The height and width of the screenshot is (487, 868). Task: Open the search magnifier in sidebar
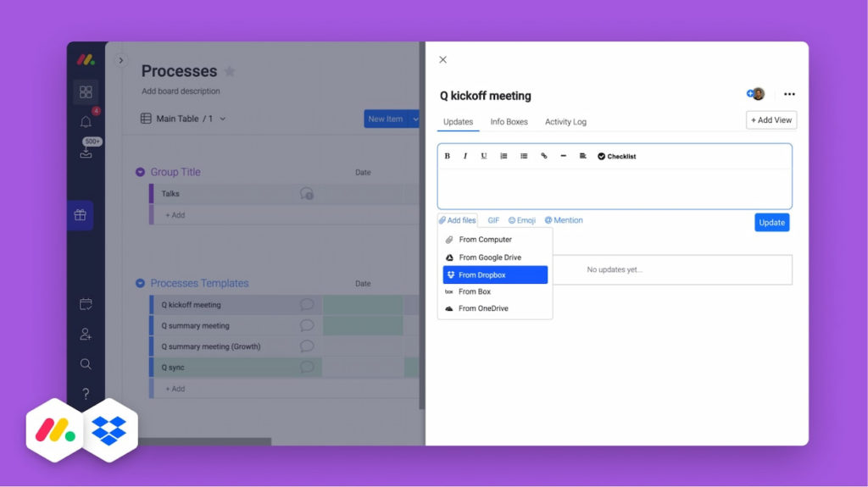86,363
